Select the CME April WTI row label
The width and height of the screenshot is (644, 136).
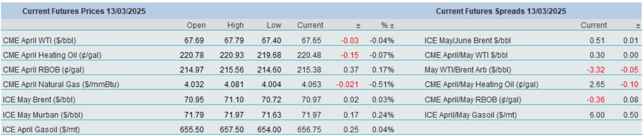tap(39, 41)
